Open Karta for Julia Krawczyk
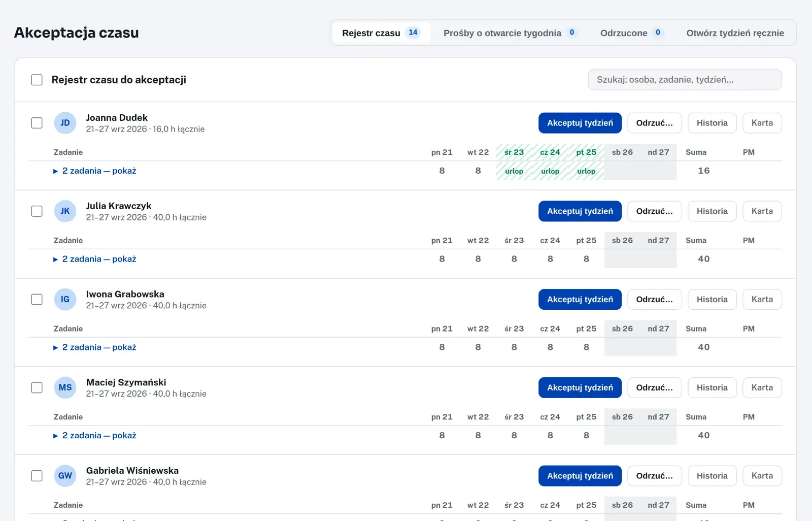 click(x=762, y=211)
